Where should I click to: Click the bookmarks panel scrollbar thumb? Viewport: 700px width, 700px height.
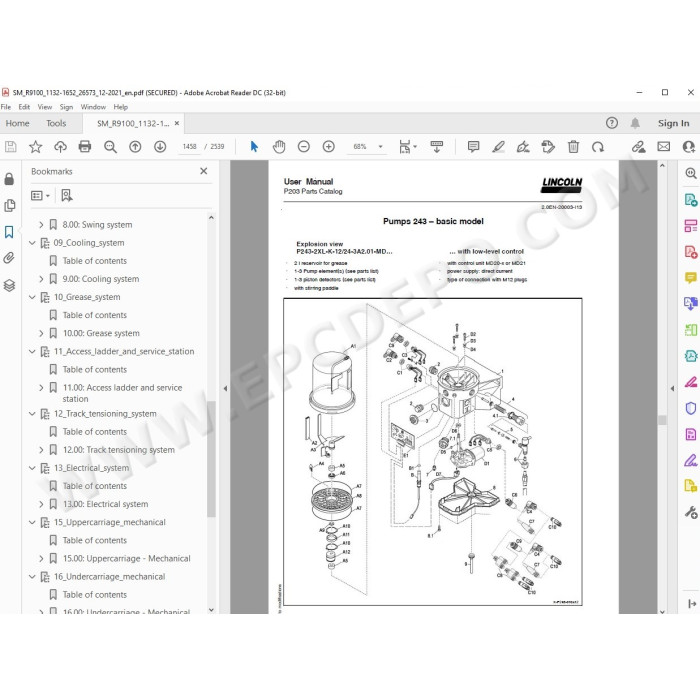point(211,459)
